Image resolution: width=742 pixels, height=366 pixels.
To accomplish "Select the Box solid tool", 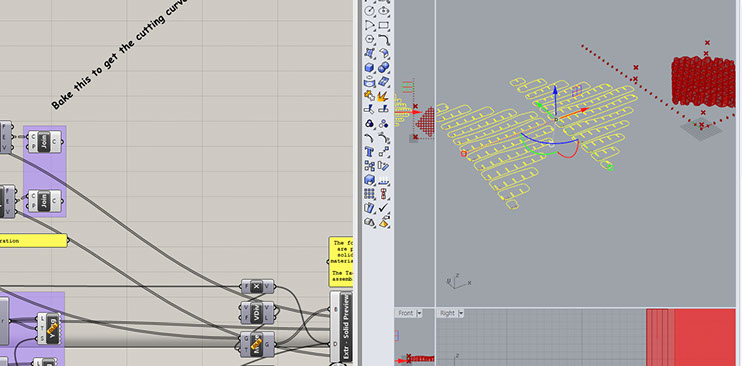I will tap(370, 67).
